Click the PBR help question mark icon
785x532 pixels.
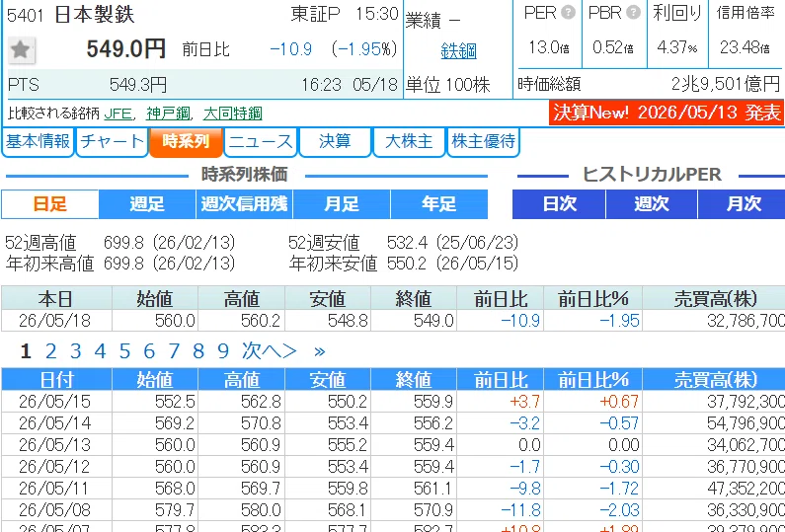pos(633,13)
